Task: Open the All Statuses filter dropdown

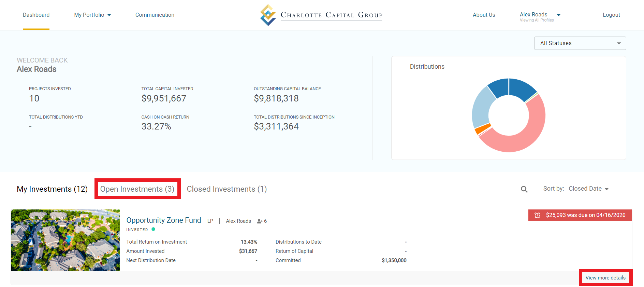Action: click(580, 43)
